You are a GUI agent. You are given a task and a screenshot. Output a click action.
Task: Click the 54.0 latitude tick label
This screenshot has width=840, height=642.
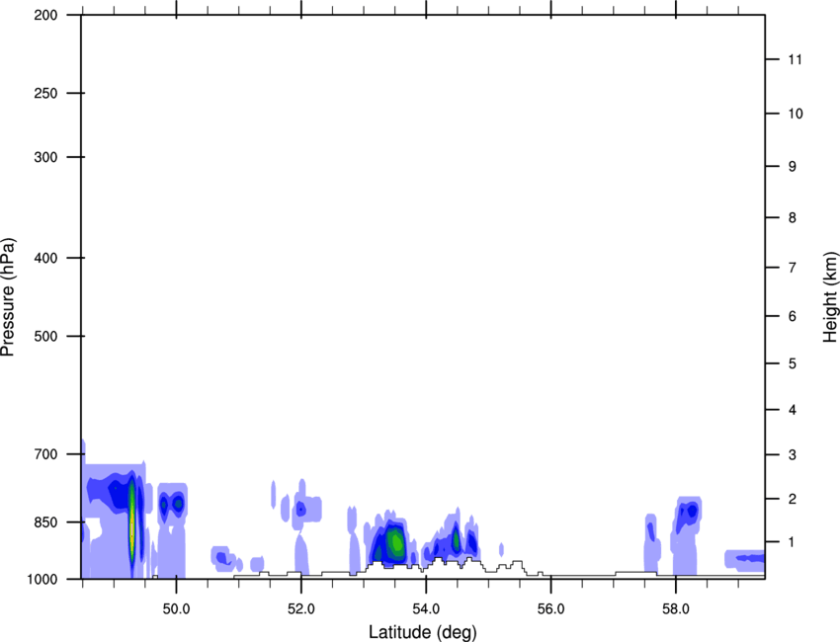coord(426,609)
